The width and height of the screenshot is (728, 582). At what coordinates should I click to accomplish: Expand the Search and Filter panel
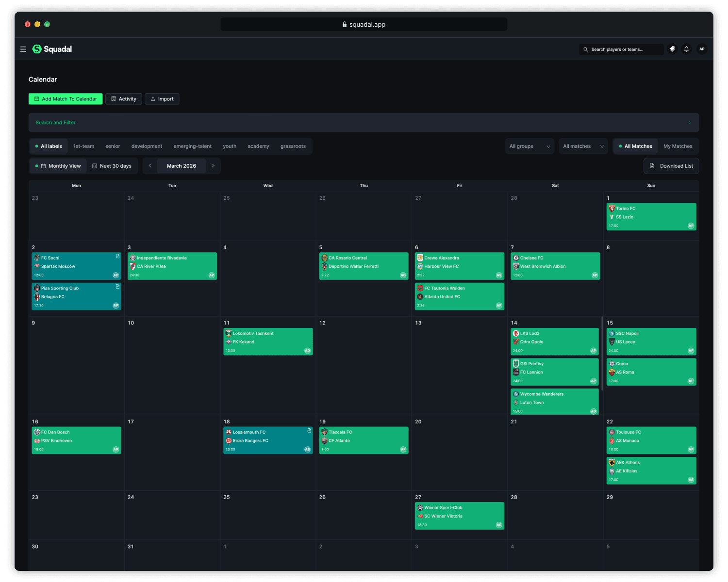[364, 123]
